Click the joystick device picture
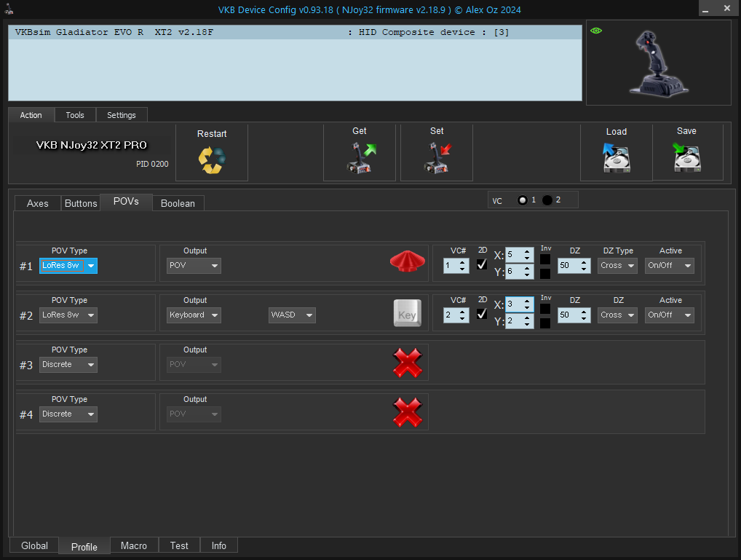 tap(658, 64)
